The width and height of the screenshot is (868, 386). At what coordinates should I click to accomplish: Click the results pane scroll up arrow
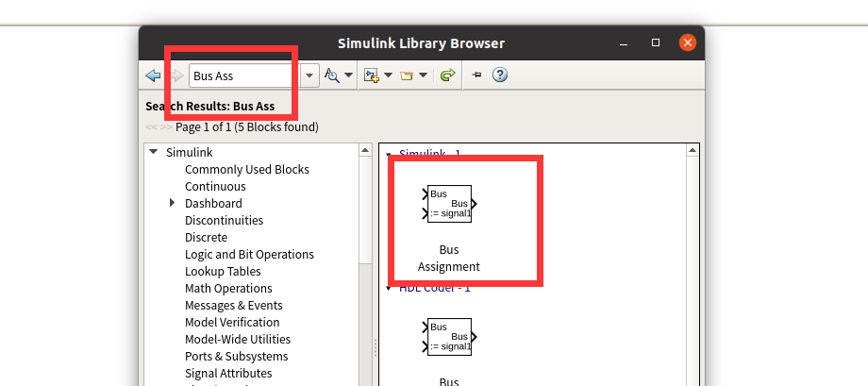tap(693, 150)
